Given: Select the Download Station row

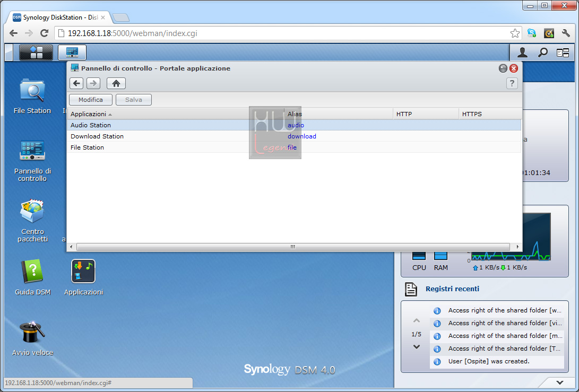Looking at the screenshot, I should coord(294,136).
